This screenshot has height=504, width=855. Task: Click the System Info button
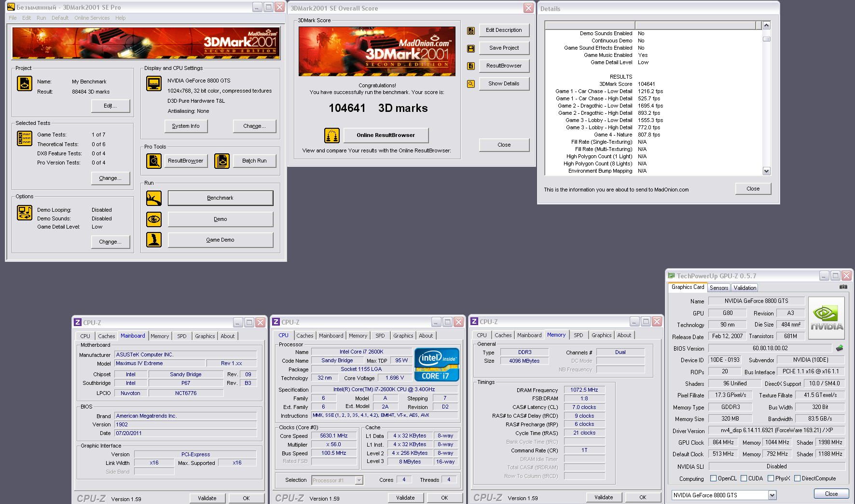coord(186,126)
